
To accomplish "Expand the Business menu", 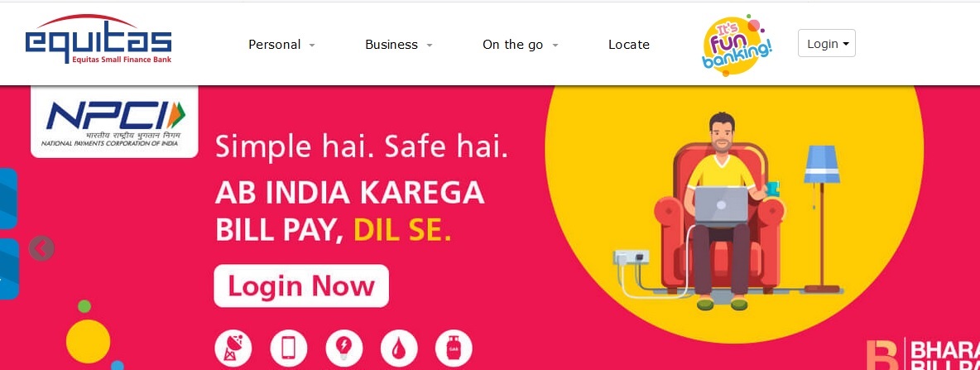I will point(399,45).
